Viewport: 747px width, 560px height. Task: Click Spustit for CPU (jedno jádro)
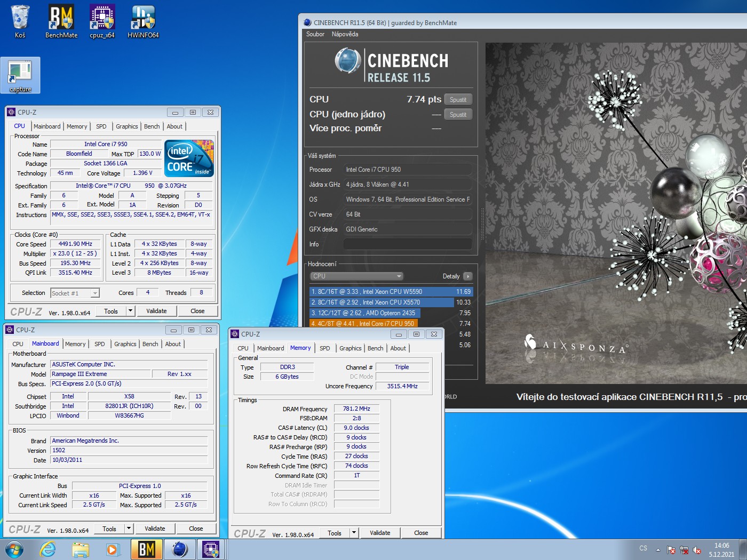[x=458, y=115]
